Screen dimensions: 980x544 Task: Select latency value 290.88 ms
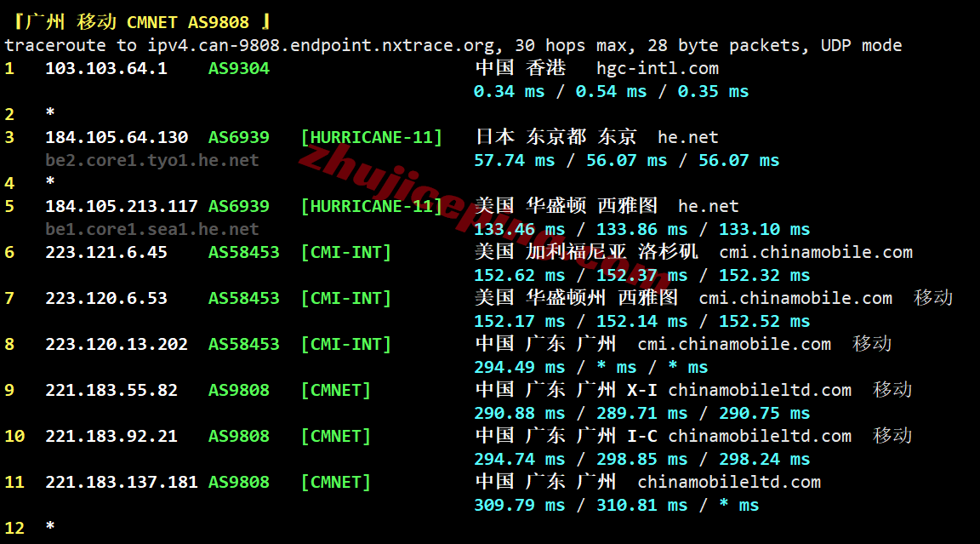[519, 413]
